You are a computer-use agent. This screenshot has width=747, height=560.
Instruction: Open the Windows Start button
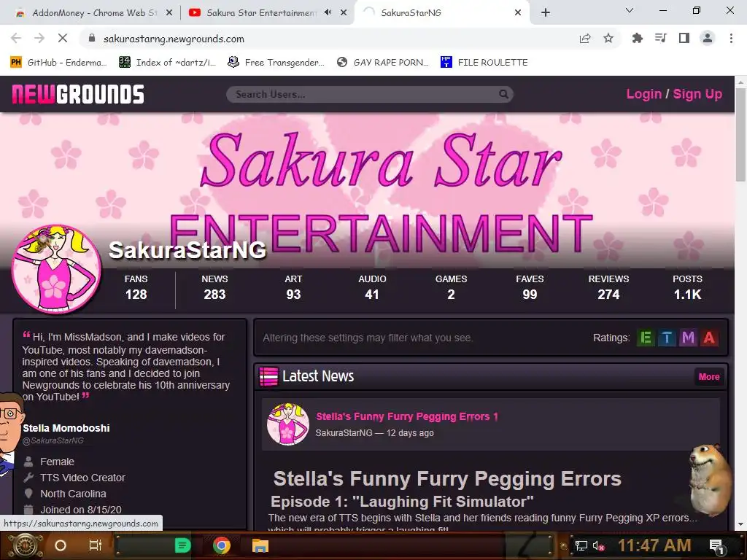click(x=25, y=545)
